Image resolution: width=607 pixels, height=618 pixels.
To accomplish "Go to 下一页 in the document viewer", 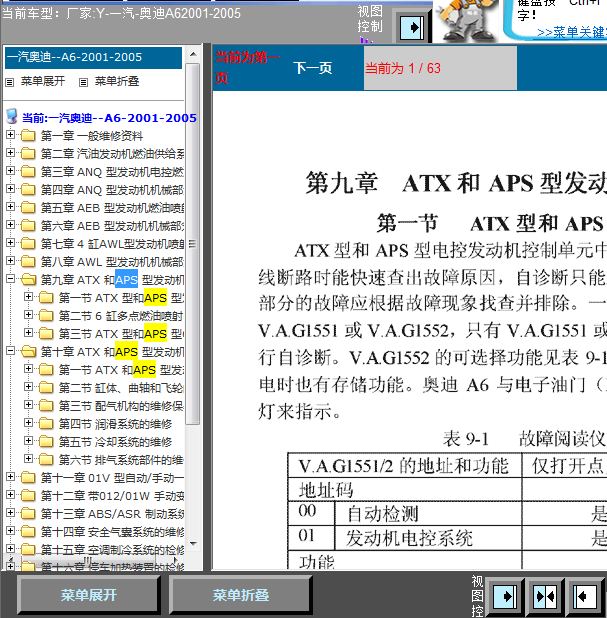I will click(313, 68).
